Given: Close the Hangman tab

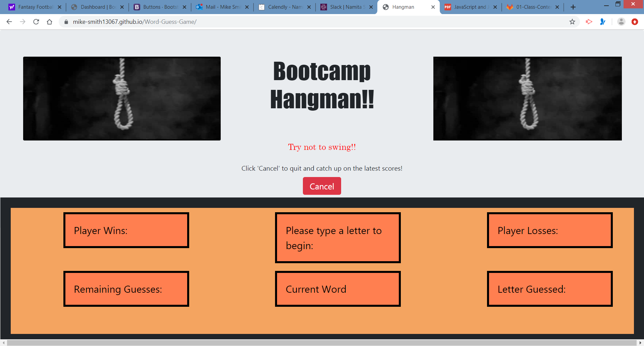Looking at the screenshot, I should point(433,7).
